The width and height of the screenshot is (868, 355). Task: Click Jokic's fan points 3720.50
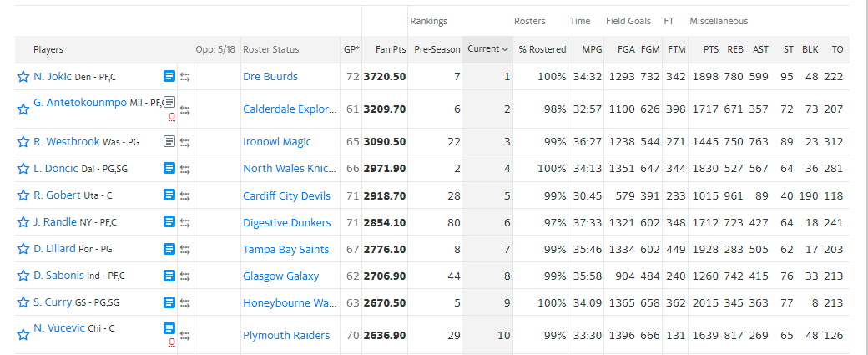[385, 76]
